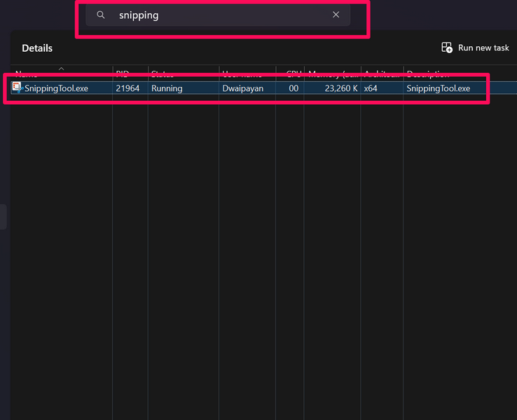Click the CPU value 00
The width and height of the screenshot is (517, 420).
click(294, 88)
